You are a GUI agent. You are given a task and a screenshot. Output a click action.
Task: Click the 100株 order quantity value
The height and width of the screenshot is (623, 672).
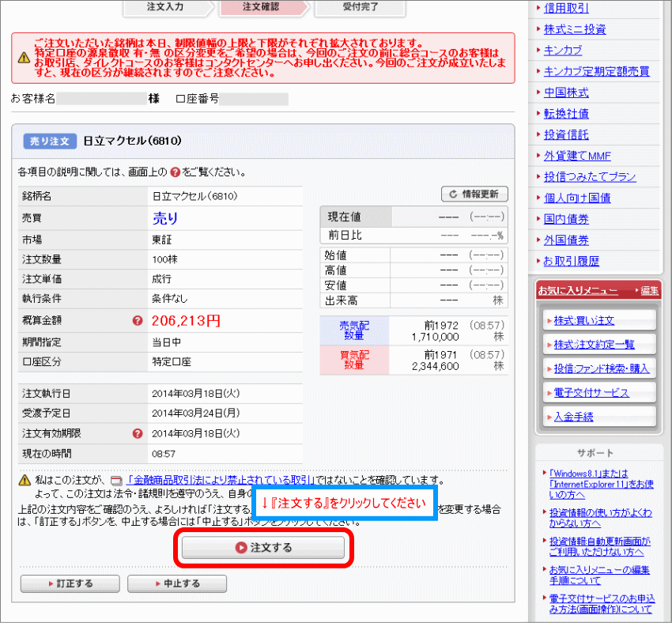[164, 259]
